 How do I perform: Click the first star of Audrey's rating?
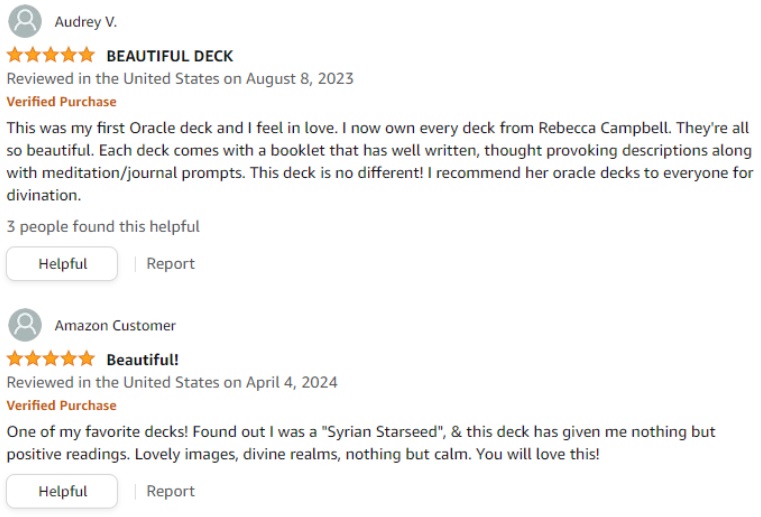click(15, 55)
